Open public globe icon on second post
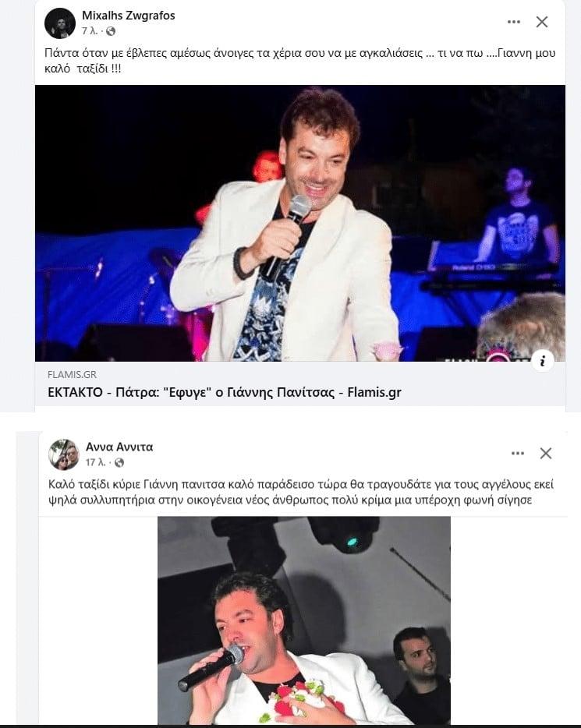Image resolution: width=581 pixels, height=728 pixels. click(119, 462)
